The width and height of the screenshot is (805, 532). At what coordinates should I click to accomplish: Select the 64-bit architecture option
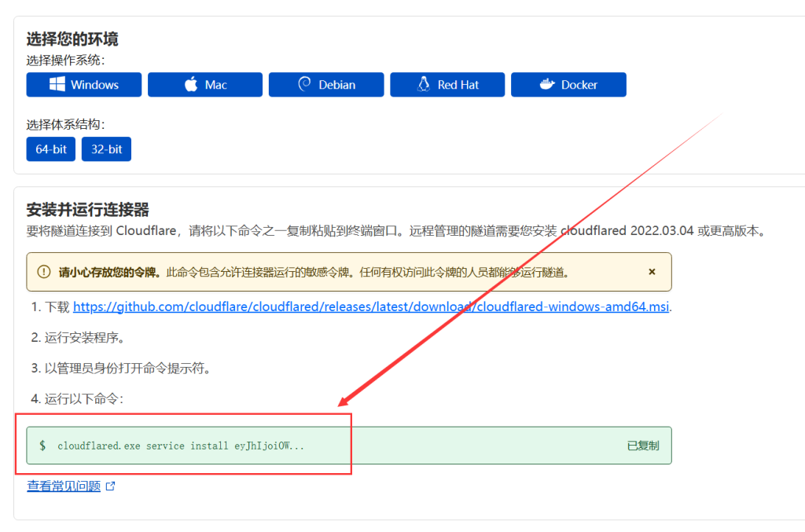pos(51,149)
